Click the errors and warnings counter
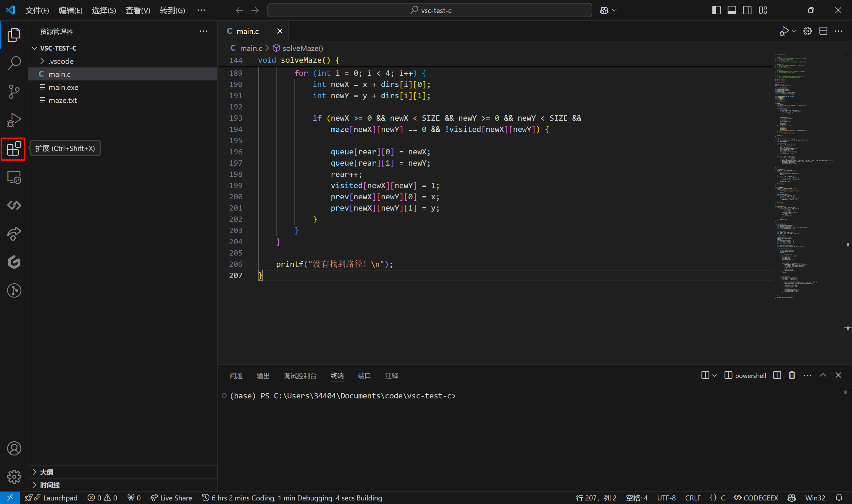Image resolution: width=852 pixels, height=504 pixels. (x=102, y=498)
